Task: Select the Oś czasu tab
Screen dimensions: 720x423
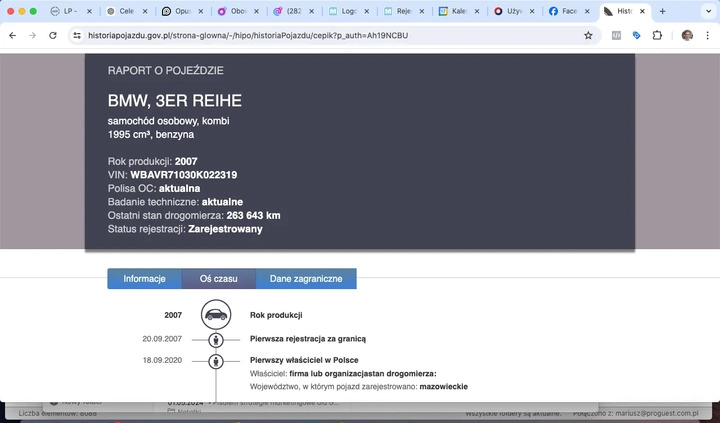Action: pyautogui.click(x=219, y=279)
